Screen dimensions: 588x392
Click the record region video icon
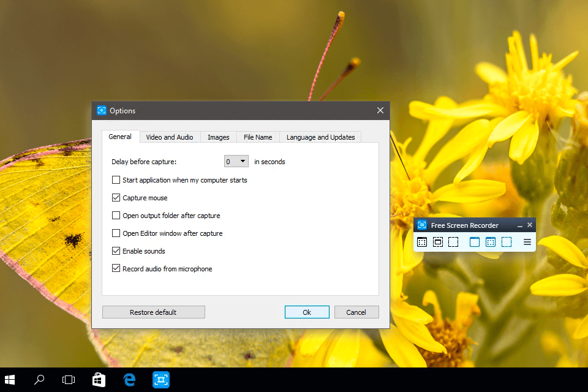(x=507, y=242)
